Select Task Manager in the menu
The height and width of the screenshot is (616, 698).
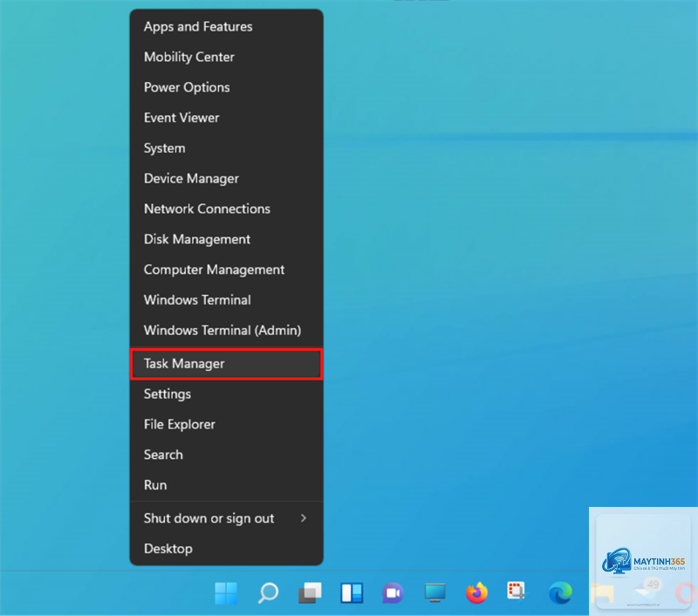(x=226, y=364)
